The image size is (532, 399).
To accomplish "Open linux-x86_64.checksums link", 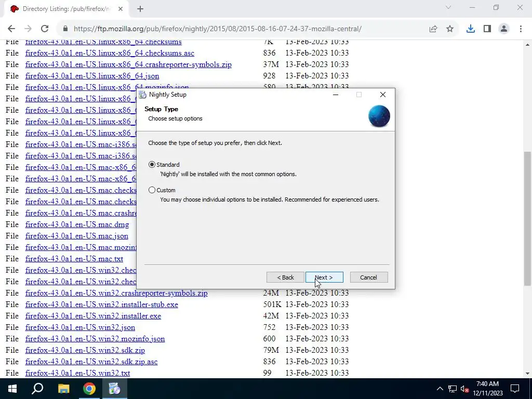I will coord(103,42).
